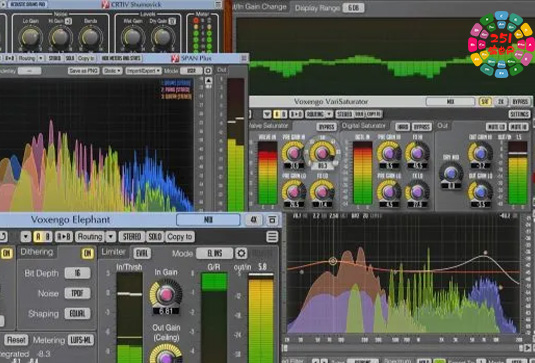The image size is (535, 363).
Task: Click the Voxengo logo beside CRTIV Shumovick
Action: coord(105,4)
